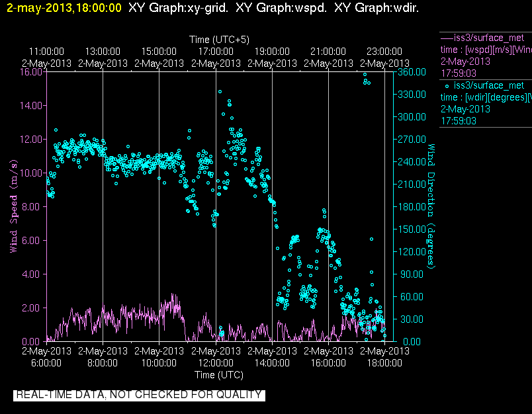Image resolution: width=532 pixels, height=414 pixels.
Task: Click the 16.00 wind speed tick label
Action: click(x=30, y=72)
